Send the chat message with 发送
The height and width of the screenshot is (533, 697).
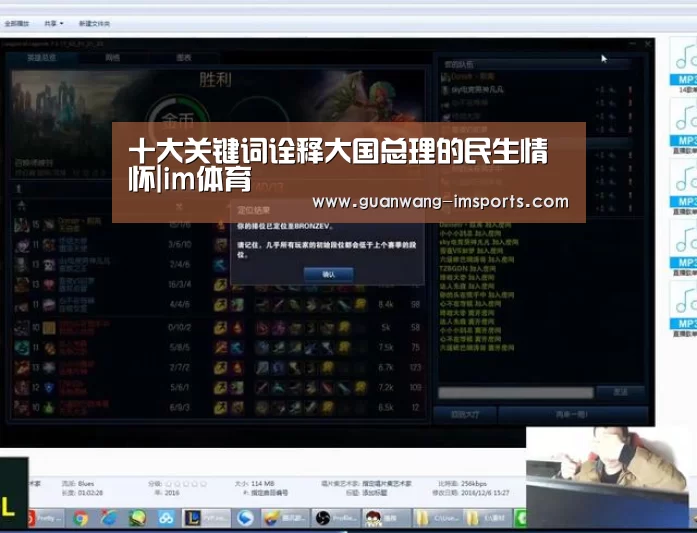[x=620, y=392]
